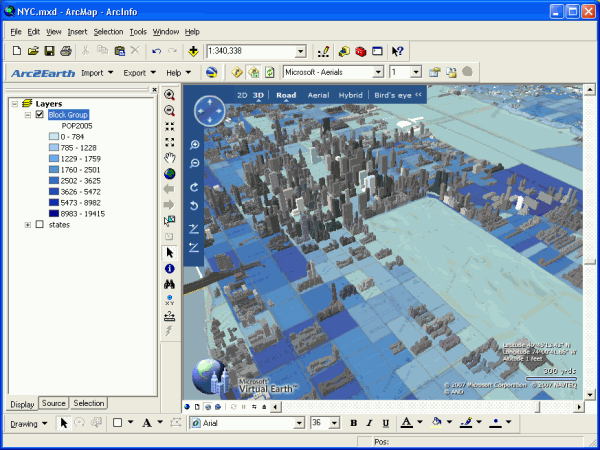This screenshot has height=450, width=600.
Task: Click the map horizontal scrollbar right arrow
Action: 579,407
